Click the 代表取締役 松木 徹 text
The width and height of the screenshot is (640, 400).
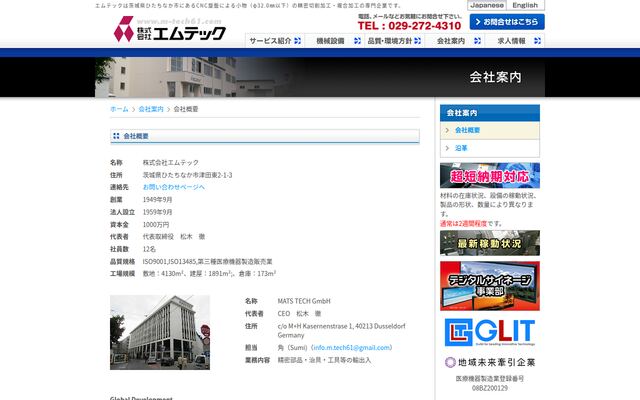pos(174,237)
